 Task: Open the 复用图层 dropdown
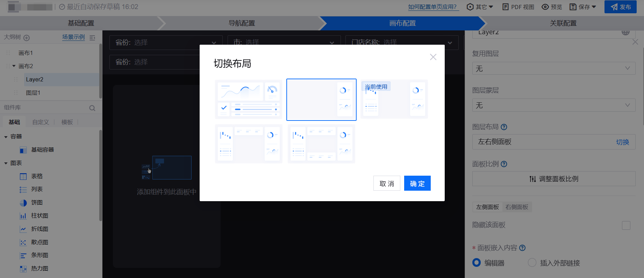point(553,68)
